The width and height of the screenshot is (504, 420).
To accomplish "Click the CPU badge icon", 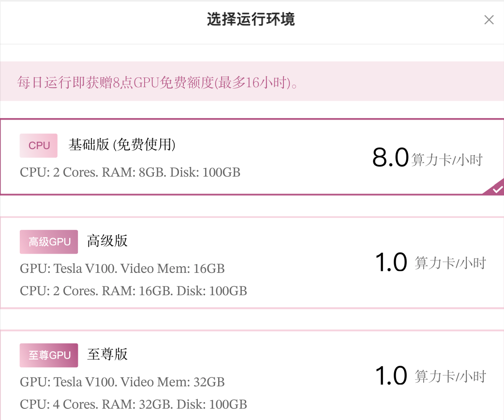I will (x=39, y=146).
